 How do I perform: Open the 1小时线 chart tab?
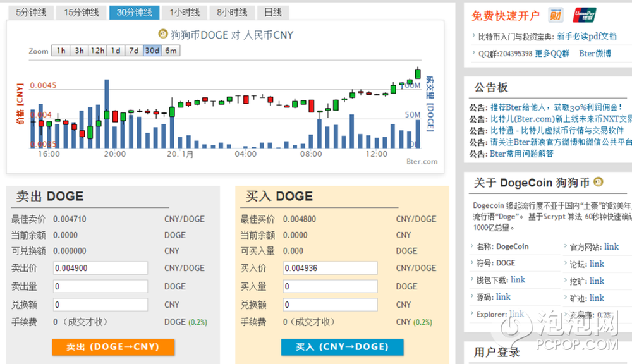[185, 13]
